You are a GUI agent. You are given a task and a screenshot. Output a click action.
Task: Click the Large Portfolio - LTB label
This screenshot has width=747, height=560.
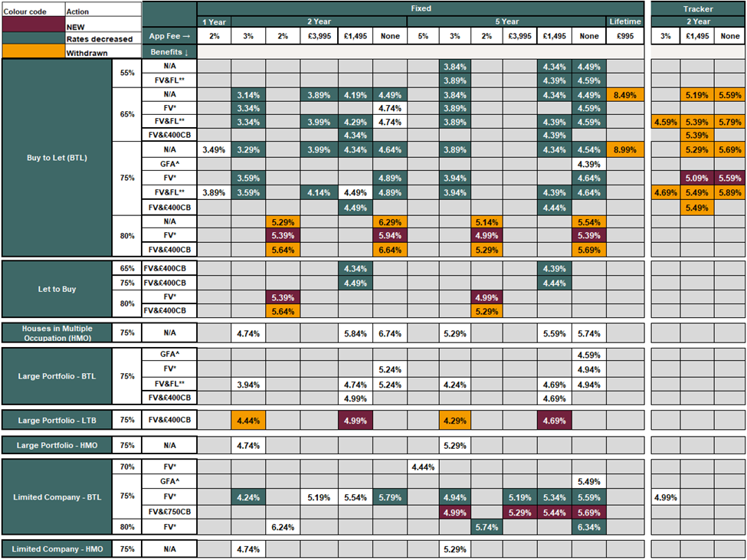(56, 420)
